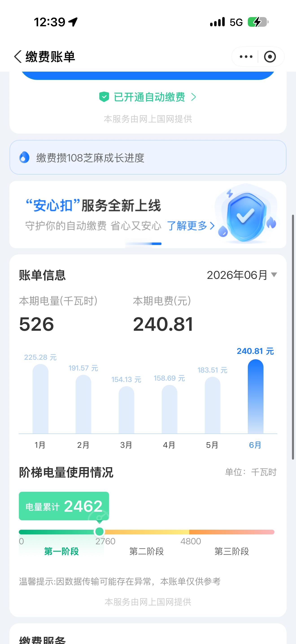Select the 1月 bar showing 225.28 元
The height and width of the screenshot is (644, 296).
click(40, 399)
